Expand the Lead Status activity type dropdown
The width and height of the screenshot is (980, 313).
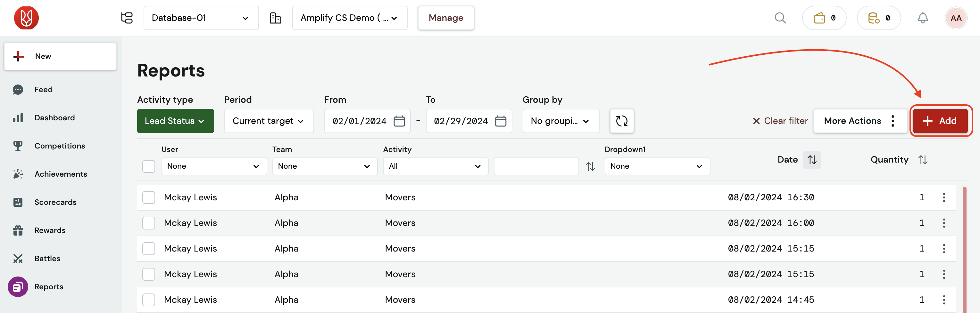coord(175,121)
